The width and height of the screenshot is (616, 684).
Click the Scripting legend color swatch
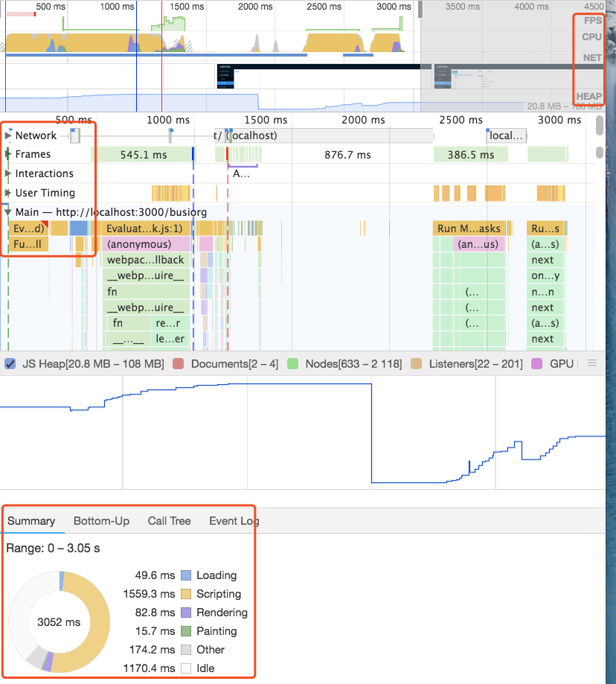point(186,594)
